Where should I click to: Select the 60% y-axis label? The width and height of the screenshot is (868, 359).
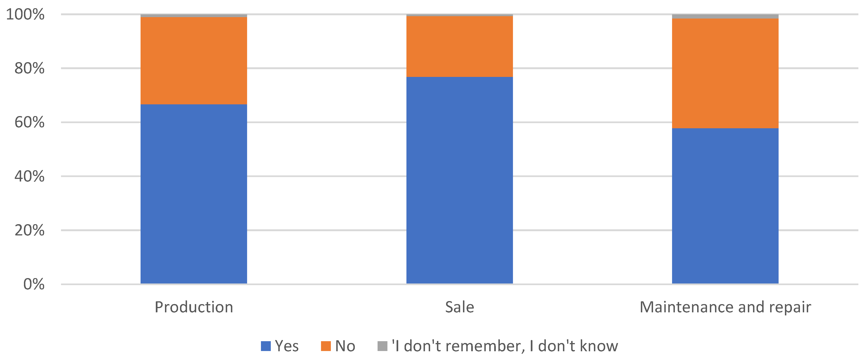(x=29, y=122)
